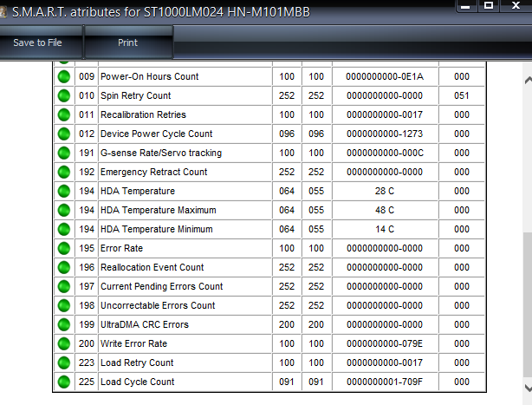
Task: Select the green indicator for Error Rate
Action: click(64, 249)
